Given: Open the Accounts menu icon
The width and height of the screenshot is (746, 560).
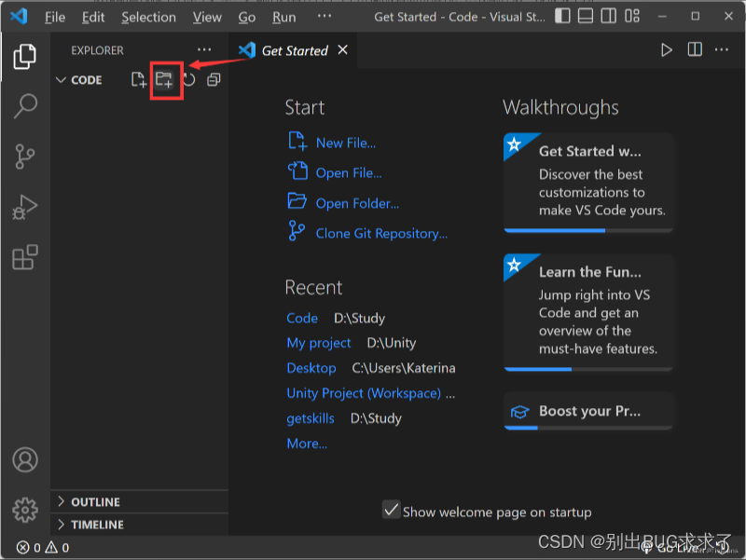Looking at the screenshot, I should coord(25,459).
